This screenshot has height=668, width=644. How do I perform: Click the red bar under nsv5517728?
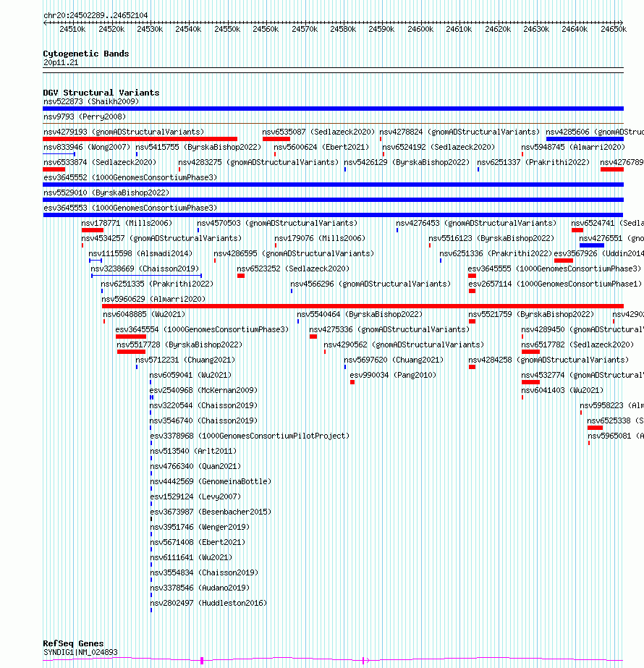click(132, 352)
